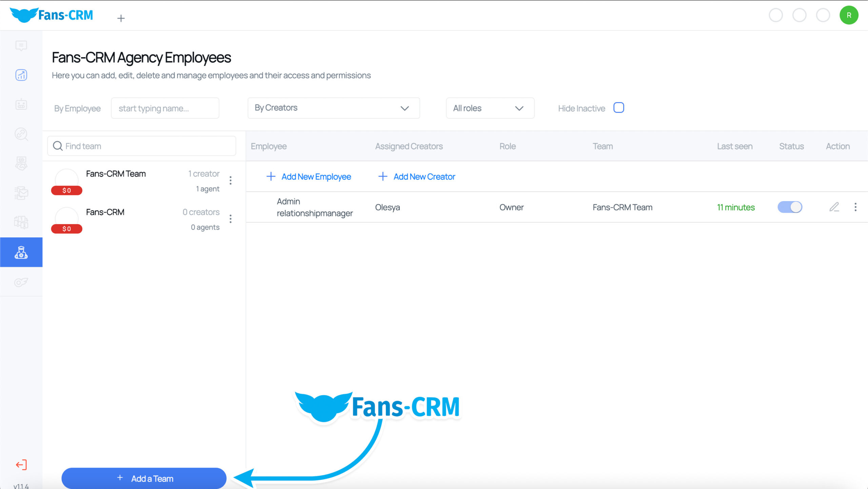Open the employees agent sidebar icon
Image resolution: width=868 pixels, height=489 pixels.
21,252
